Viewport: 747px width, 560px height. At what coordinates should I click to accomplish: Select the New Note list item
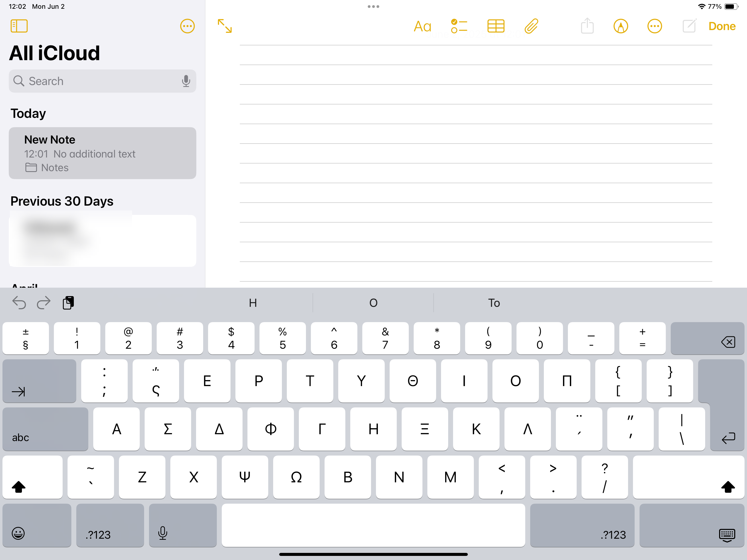[x=102, y=153]
